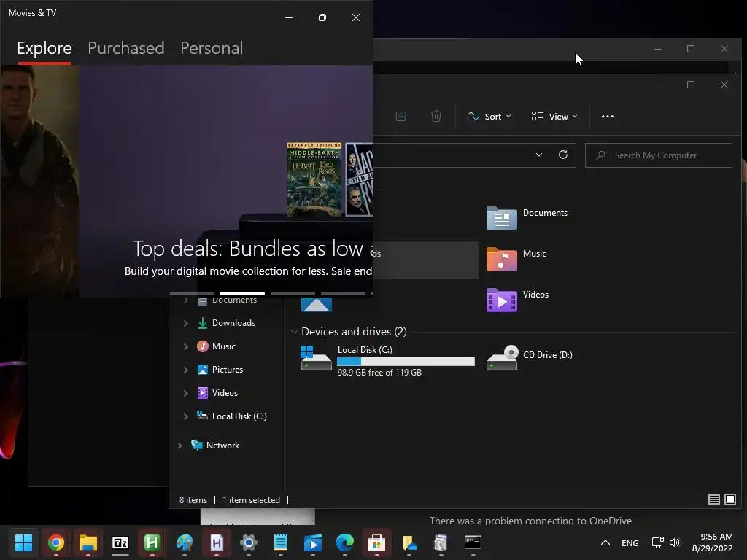Open the Windows Start menu
This screenshot has height=560, width=747.
pos(23,542)
